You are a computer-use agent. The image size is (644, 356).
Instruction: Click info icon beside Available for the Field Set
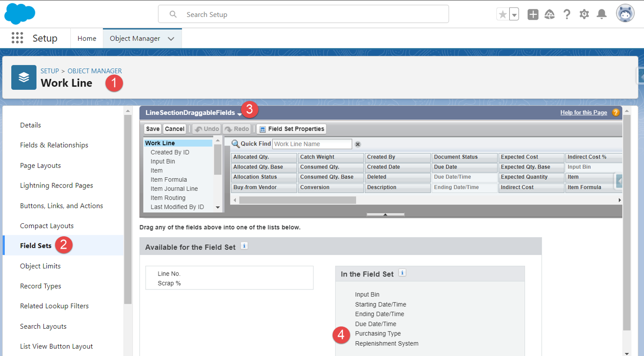(244, 246)
